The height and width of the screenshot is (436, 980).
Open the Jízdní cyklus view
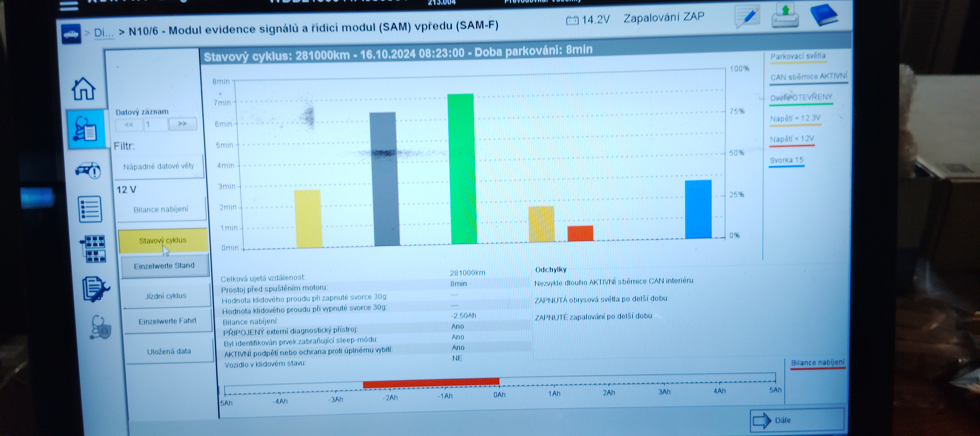166,296
